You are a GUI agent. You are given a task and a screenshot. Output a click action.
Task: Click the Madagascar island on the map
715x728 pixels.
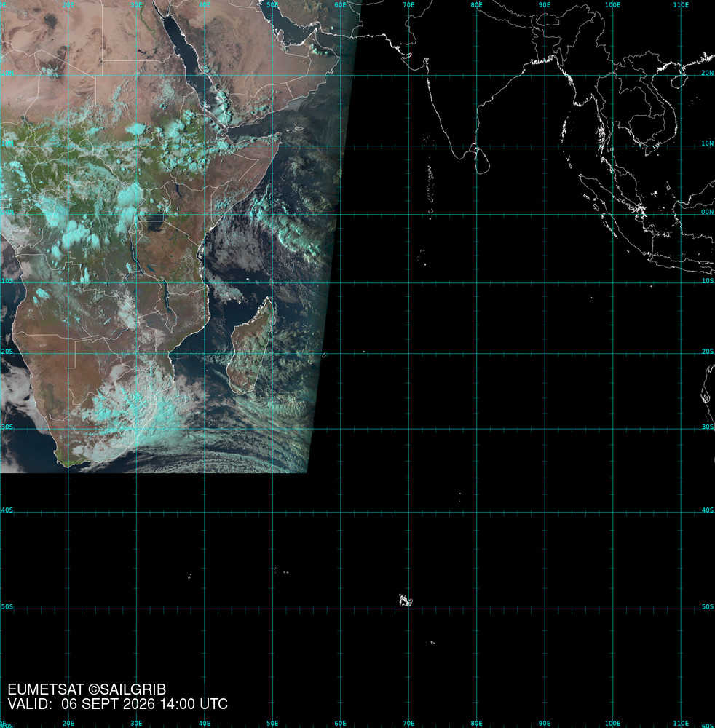click(x=250, y=346)
